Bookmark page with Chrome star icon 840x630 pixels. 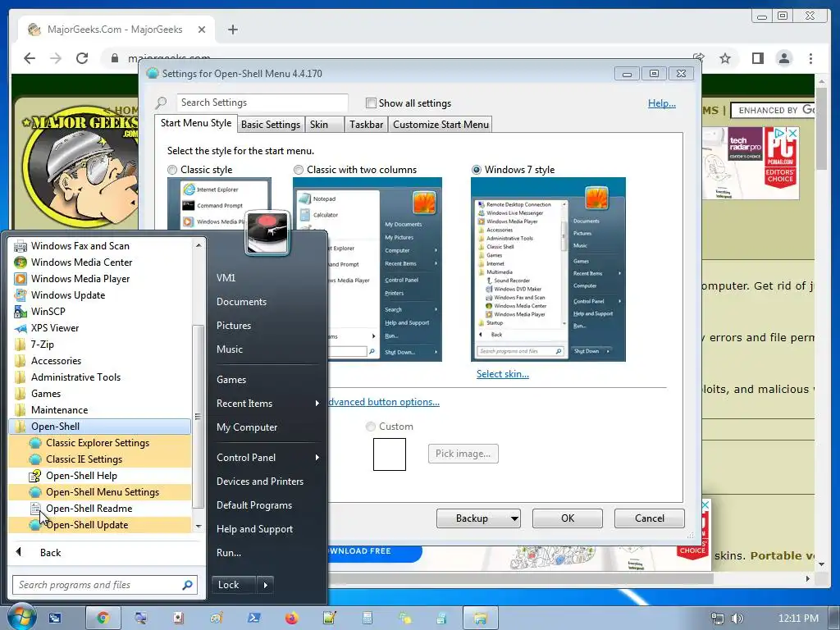pyautogui.click(x=725, y=58)
